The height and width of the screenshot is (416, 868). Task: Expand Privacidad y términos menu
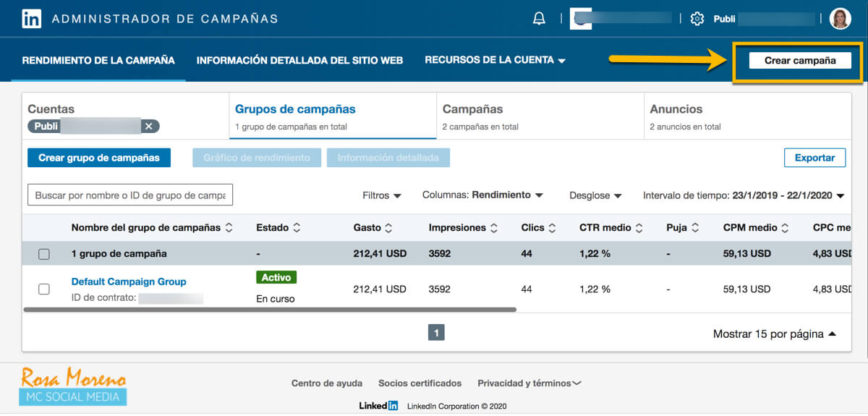529,383
